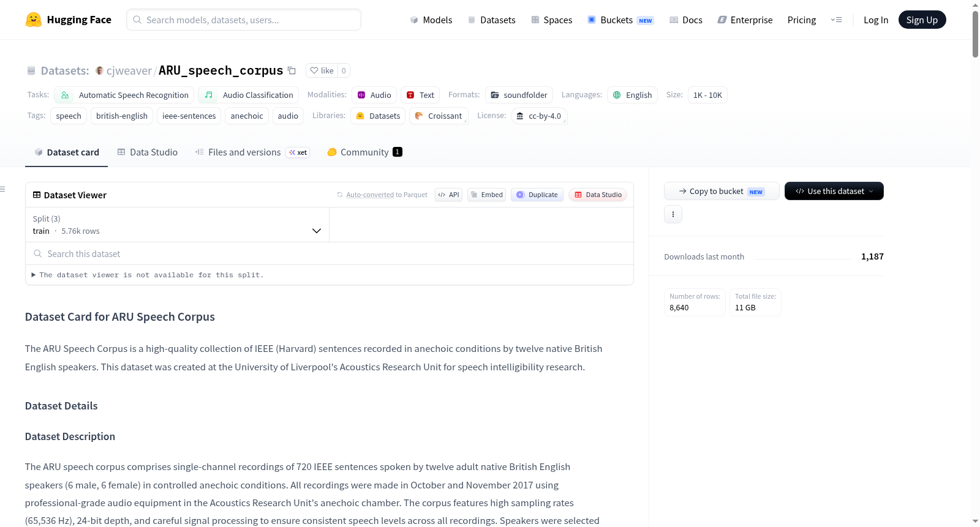
Task: Click the cjweaver avatar icon
Action: 99,70
